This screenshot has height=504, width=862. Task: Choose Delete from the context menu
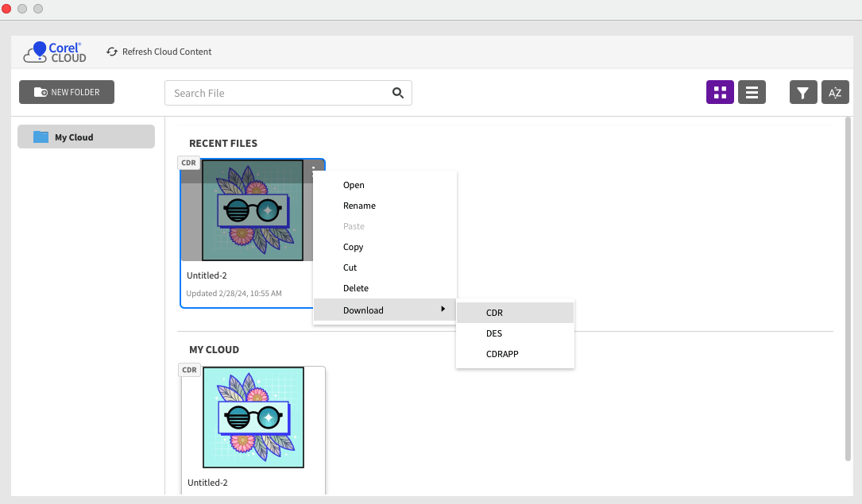(x=355, y=288)
